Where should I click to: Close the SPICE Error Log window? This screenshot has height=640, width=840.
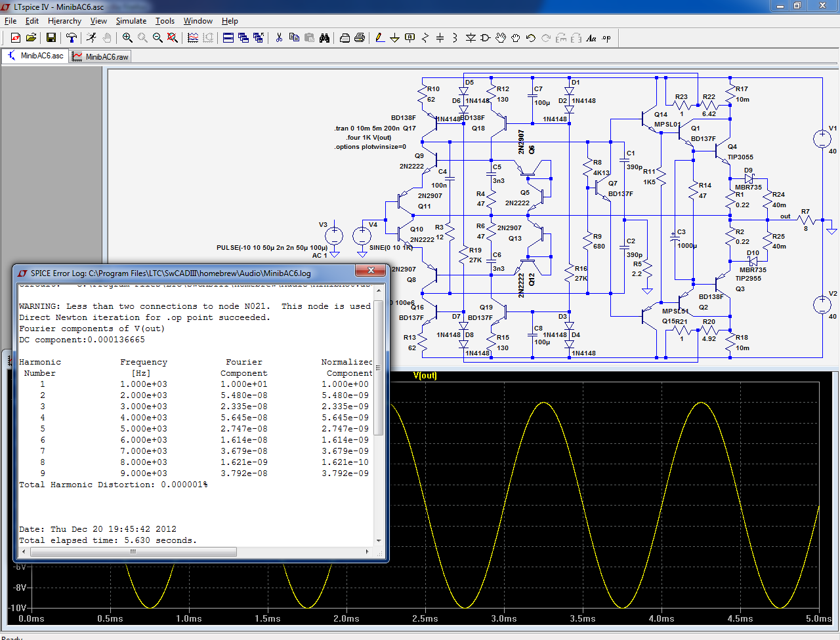pyautogui.click(x=371, y=270)
